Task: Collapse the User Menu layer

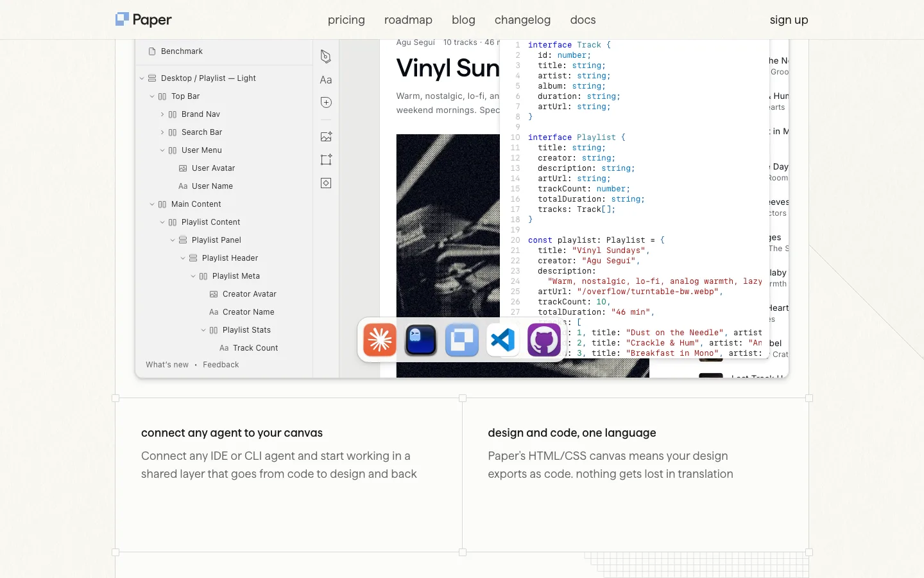Action: pyautogui.click(x=162, y=150)
